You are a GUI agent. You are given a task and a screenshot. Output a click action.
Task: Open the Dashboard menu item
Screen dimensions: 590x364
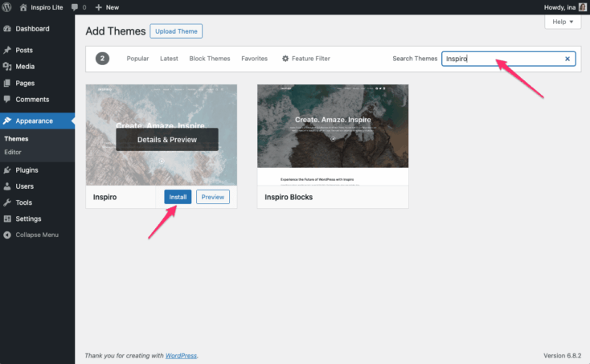(x=32, y=29)
